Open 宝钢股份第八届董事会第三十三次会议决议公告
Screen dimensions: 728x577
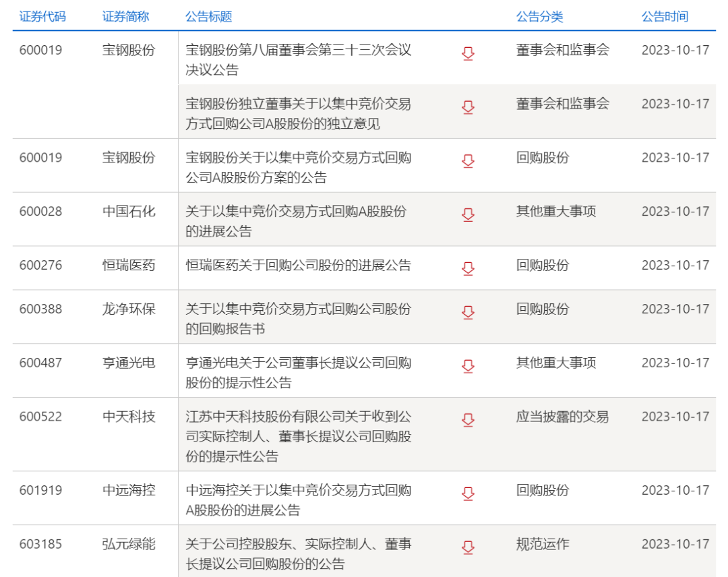(299, 60)
